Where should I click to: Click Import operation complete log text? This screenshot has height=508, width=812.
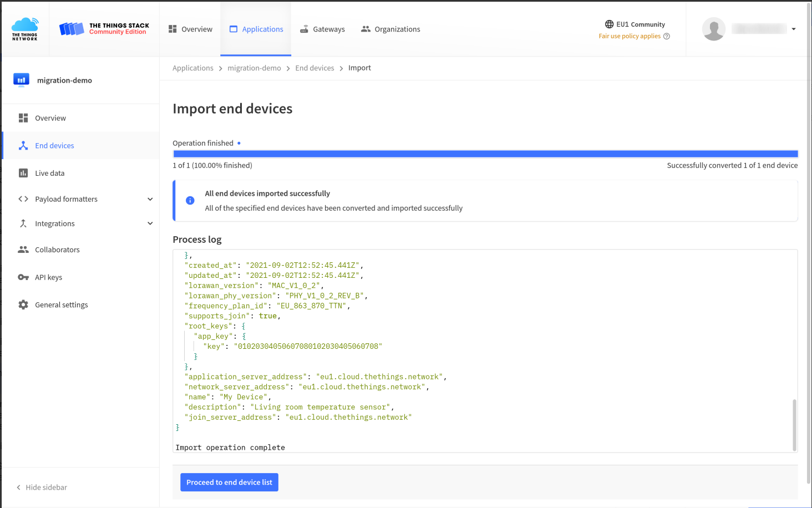coord(230,448)
